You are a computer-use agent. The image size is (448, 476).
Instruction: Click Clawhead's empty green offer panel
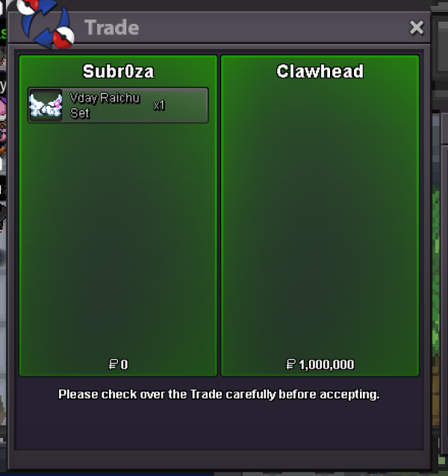coord(320,216)
